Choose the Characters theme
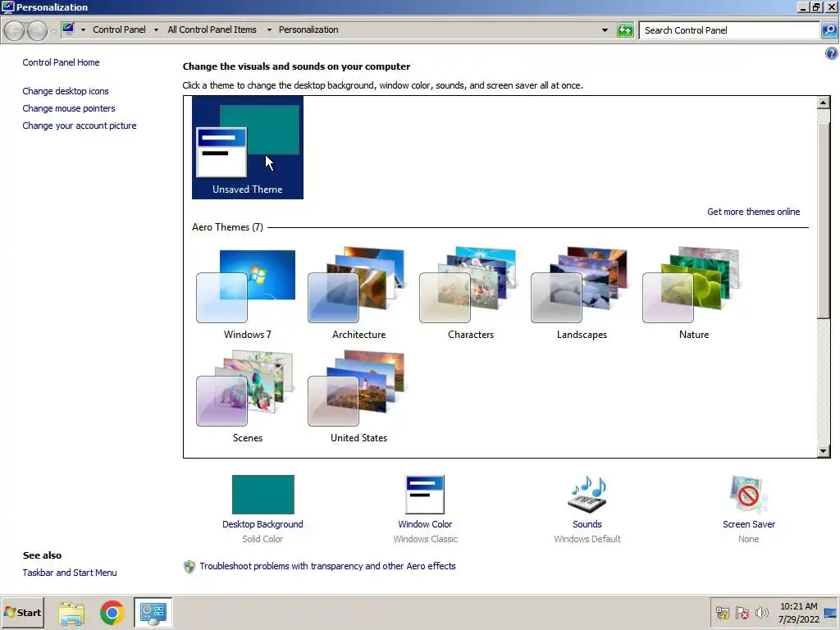This screenshot has width=840, height=630. click(470, 294)
